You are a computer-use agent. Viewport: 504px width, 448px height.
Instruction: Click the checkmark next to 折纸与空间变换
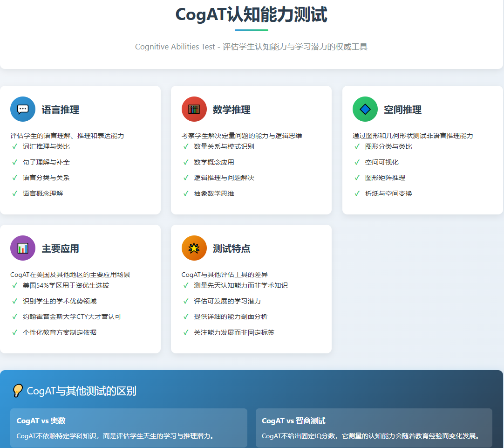click(357, 193)
